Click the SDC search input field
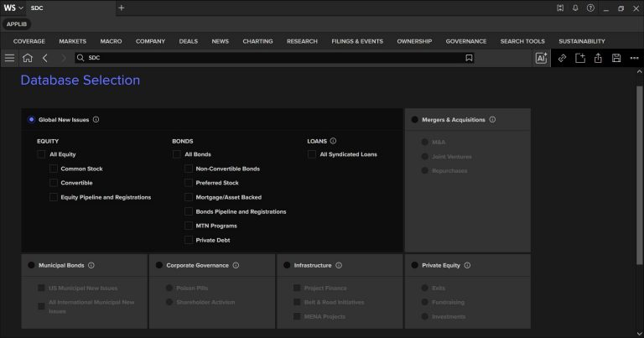Viewport: 644px width, 338px height. (x=268, y=58)
